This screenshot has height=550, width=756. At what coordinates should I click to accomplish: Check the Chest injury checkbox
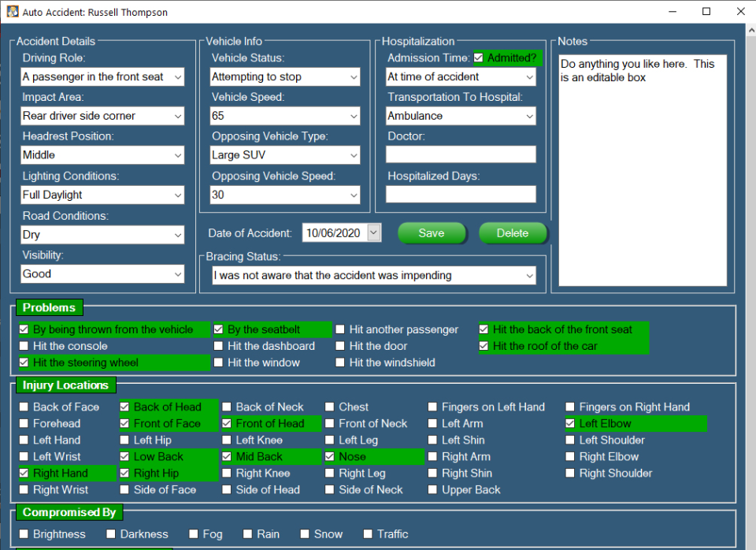[330, 407]
